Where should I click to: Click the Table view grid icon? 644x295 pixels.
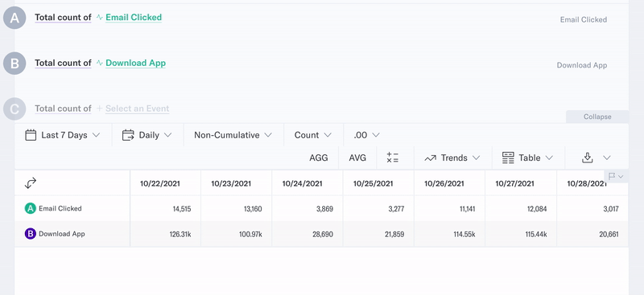click(x=508, y=158)
